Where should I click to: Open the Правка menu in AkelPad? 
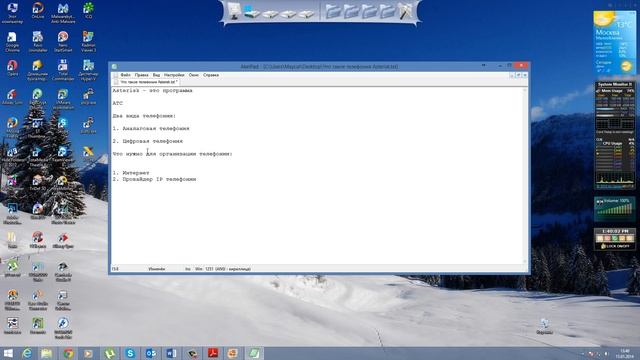point(141,75)
